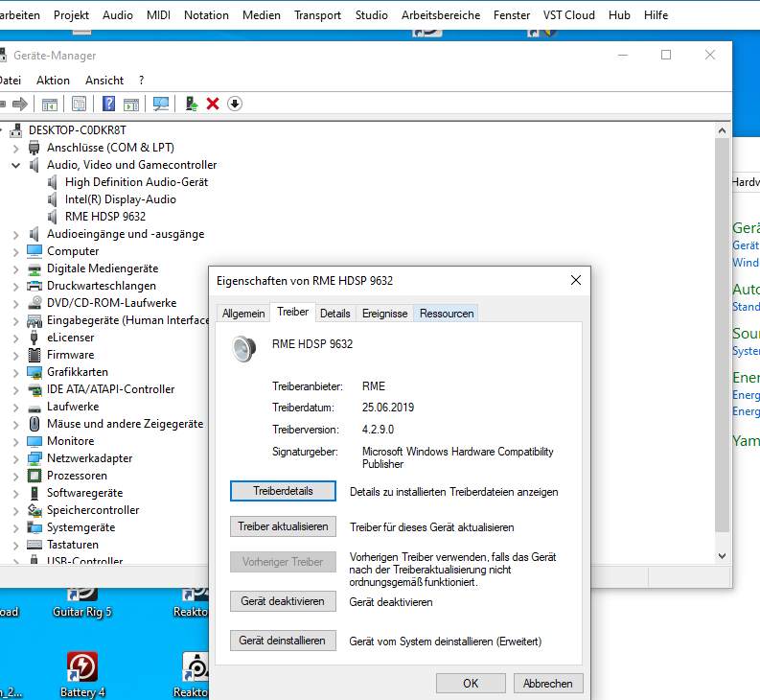Click the update driver toolbar icon
Screen dimensions: 760x700
click(x=192, y=104)
